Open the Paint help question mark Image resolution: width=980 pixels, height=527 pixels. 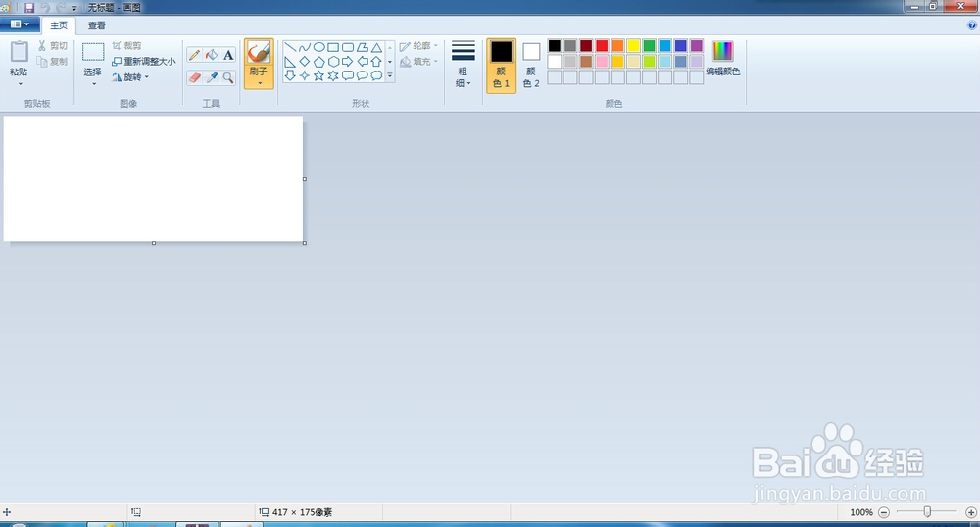pyautogui.click(x=972, y=25)
